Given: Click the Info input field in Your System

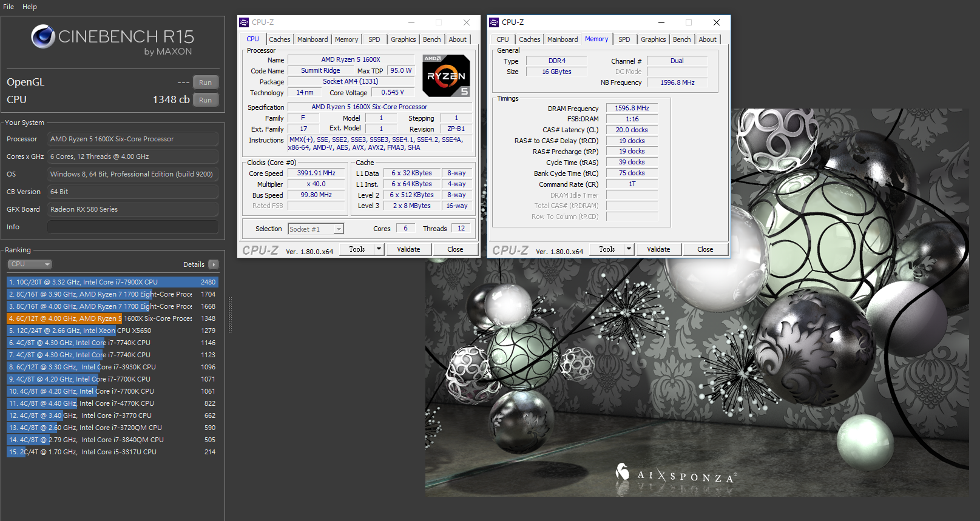Looking at the screenshot, I should tap(133, 227).
